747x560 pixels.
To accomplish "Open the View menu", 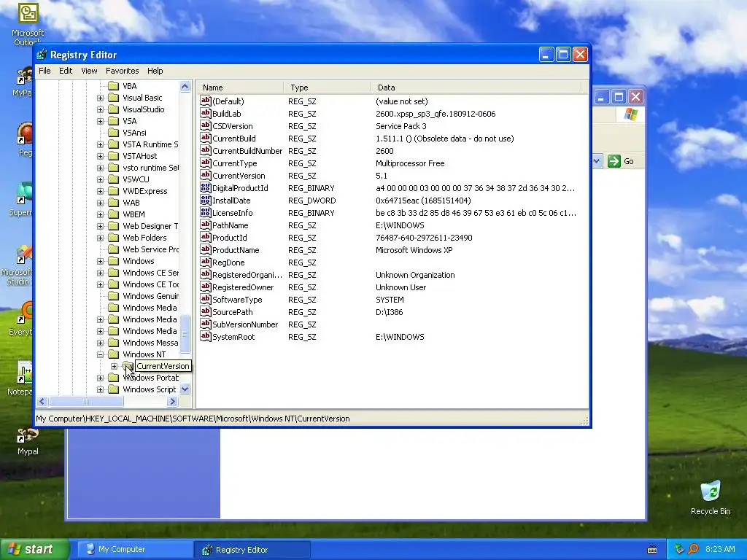I will coord(89,71).
